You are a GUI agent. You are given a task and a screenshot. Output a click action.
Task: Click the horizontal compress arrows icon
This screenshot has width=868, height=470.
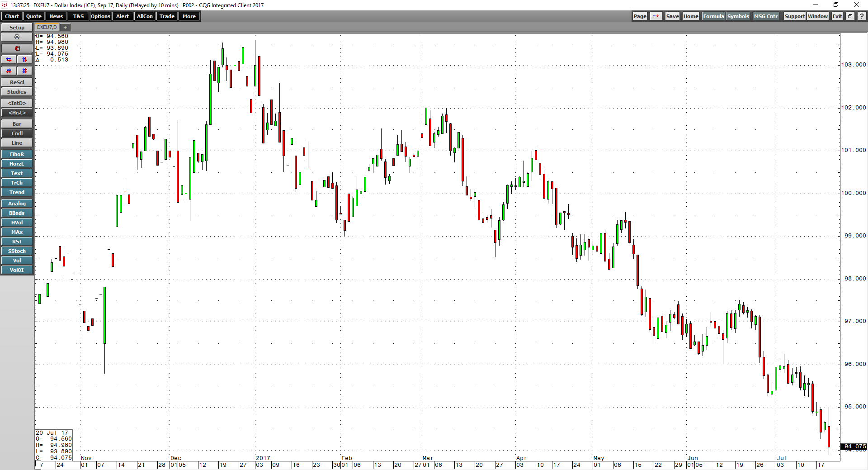pos(9,71)
